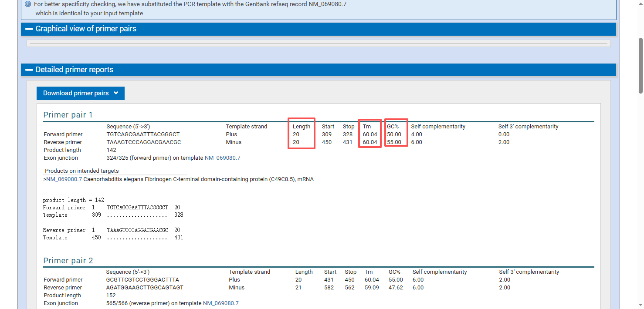Click the GC% column header in Primer pair 1
This screenshot has width=644, height=309.
pyautogui.click(x=393, y=127)
